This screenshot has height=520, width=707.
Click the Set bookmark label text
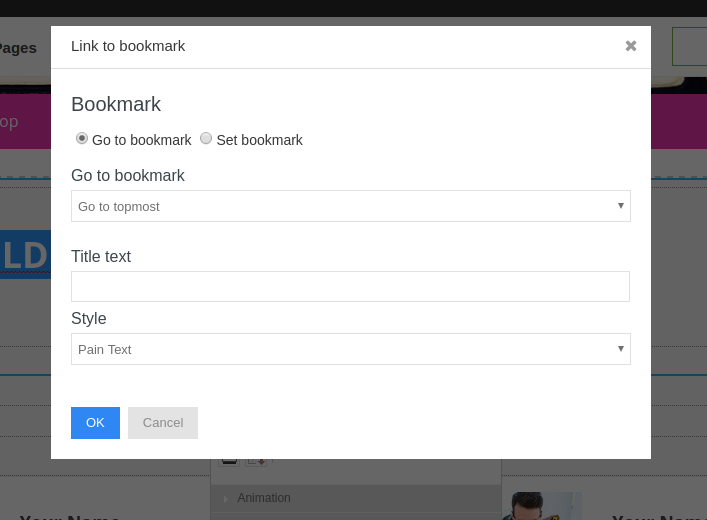[x=259, y=140]
